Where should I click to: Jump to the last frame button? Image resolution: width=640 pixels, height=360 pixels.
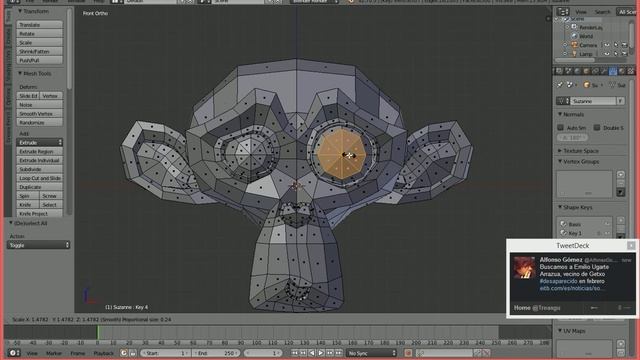(x=338, y=353)
